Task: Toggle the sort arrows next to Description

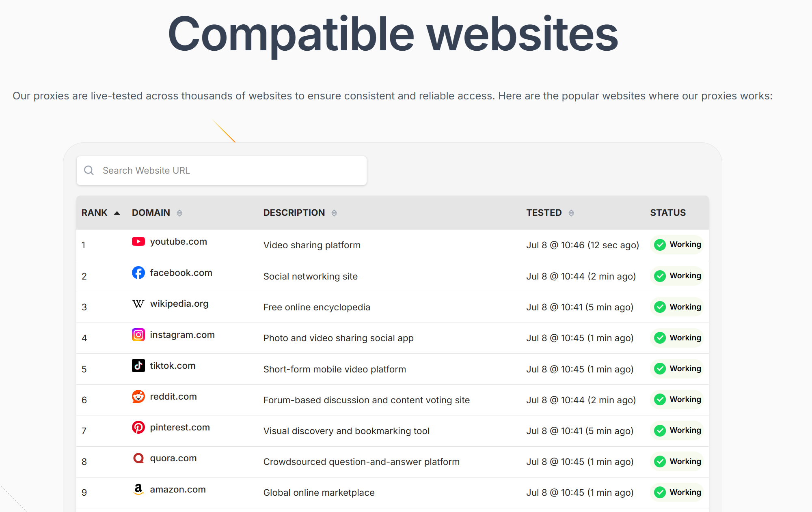Action: click(334, 213)
